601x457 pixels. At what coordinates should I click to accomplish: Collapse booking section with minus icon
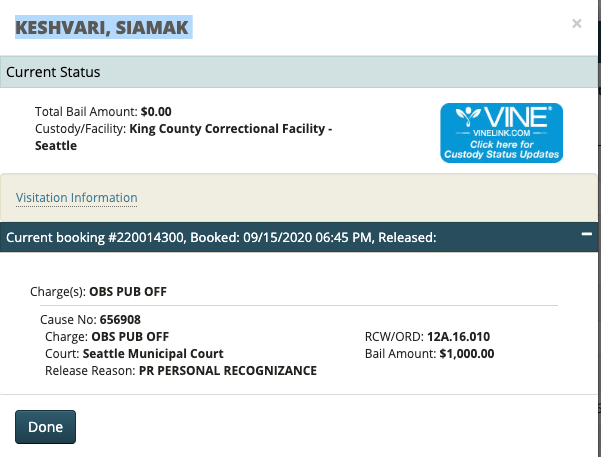tap(587, 236)
